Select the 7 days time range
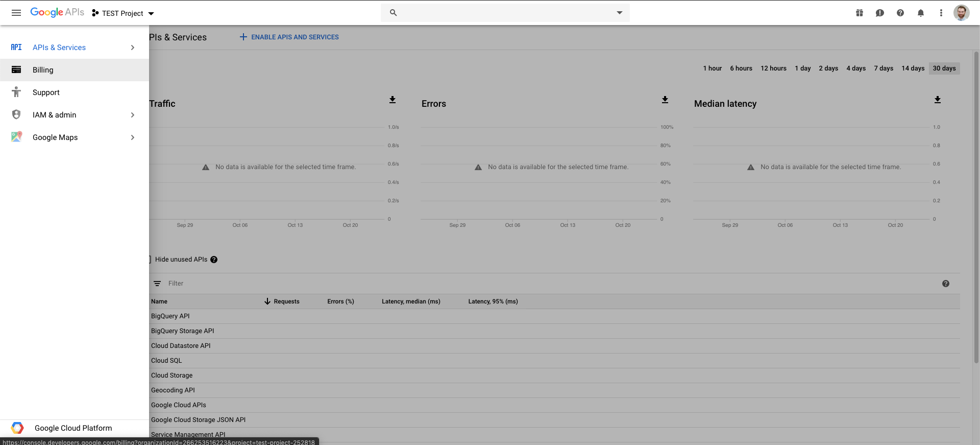This screenshot has height=445, width=980. point(884,68)
